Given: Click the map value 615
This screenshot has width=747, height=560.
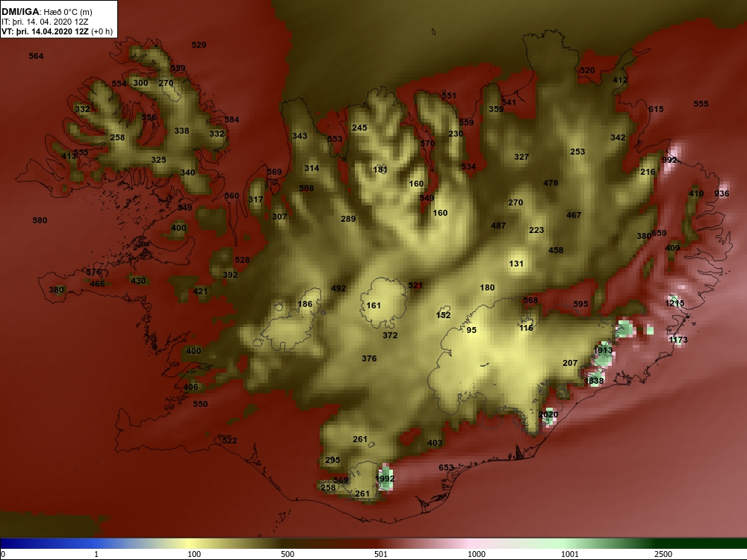Looking at the screenshot, I should [656, 109].
